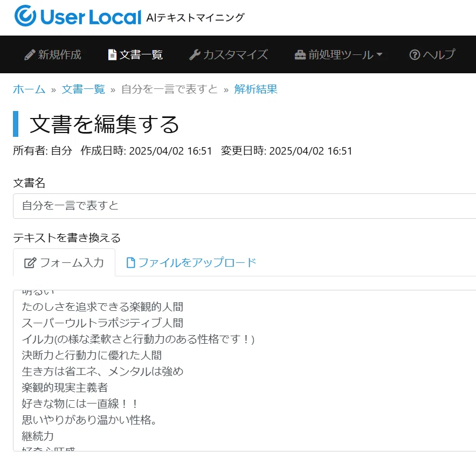Image resolution: width=476 pixels, height=459 pixels.
Task: Switch to the ファイルをアップロード tab
Action: [191, 263]
